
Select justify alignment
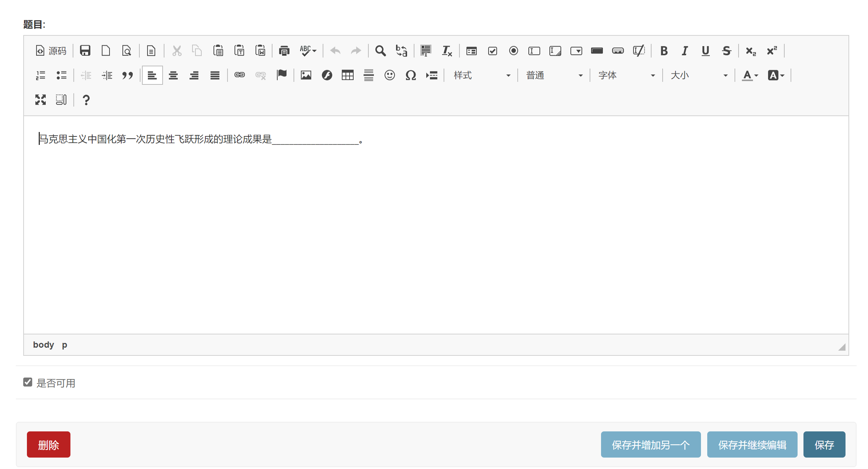tap(215, 75)
